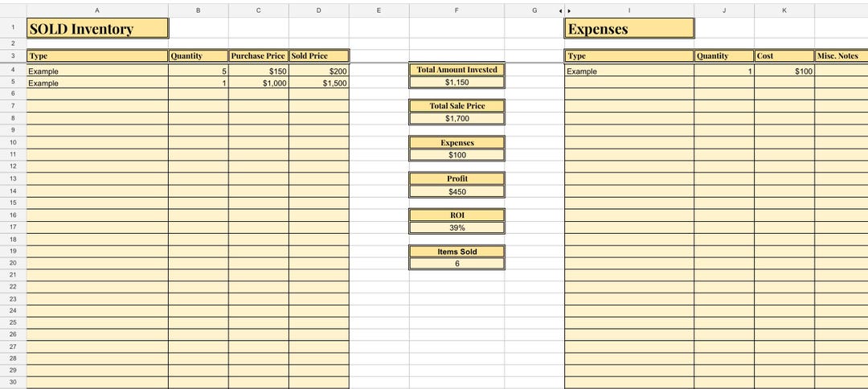
Task: Select Example cell in the Expenses table
Action: click(629, 71)
